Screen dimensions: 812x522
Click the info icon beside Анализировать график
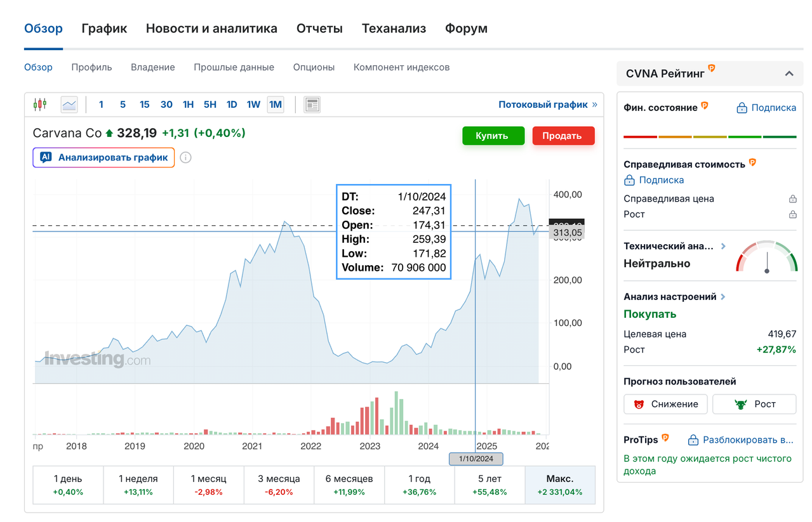pyautogui.click(x=185, y=157)
